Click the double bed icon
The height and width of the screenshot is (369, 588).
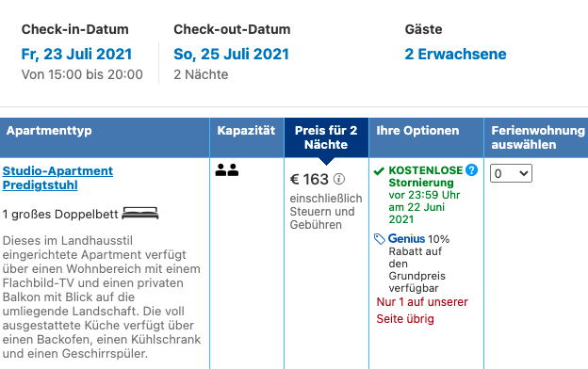[140, 213]
